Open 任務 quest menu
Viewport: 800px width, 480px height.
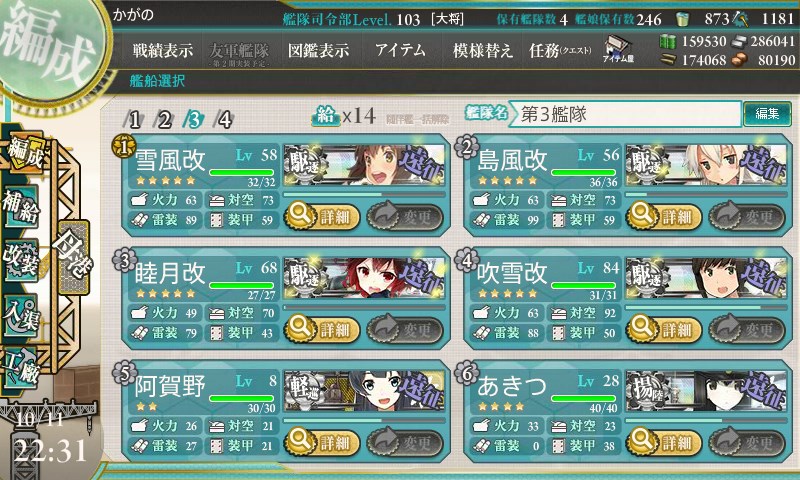click(x=560, y=50)
